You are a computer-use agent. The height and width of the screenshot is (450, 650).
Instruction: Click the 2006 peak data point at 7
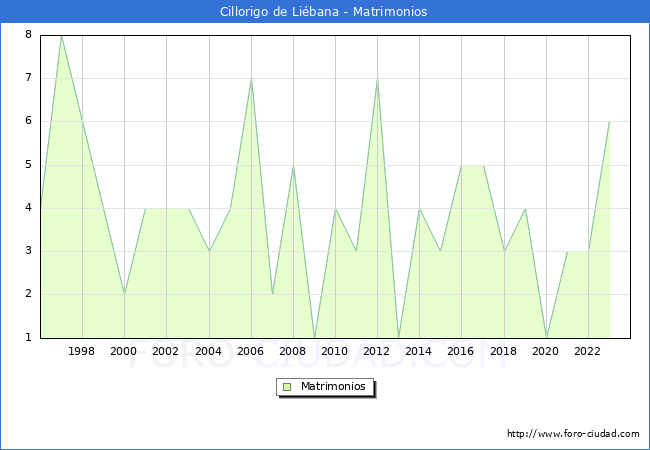(251, 79)
